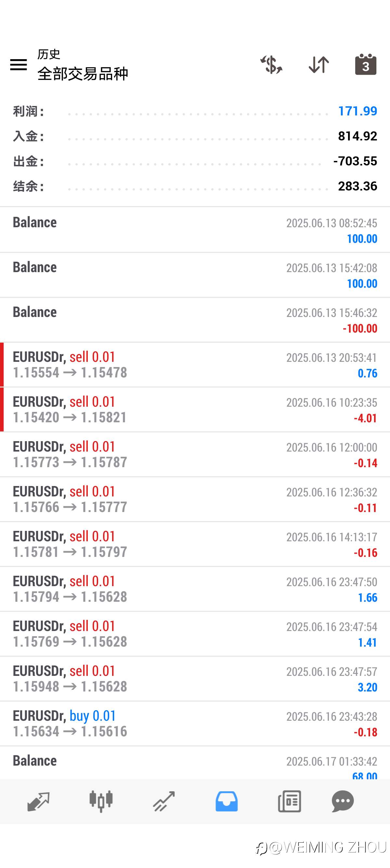Select the History inbox tab
Viewport: 390px width, 868px height.
click(x=227, y=801)
